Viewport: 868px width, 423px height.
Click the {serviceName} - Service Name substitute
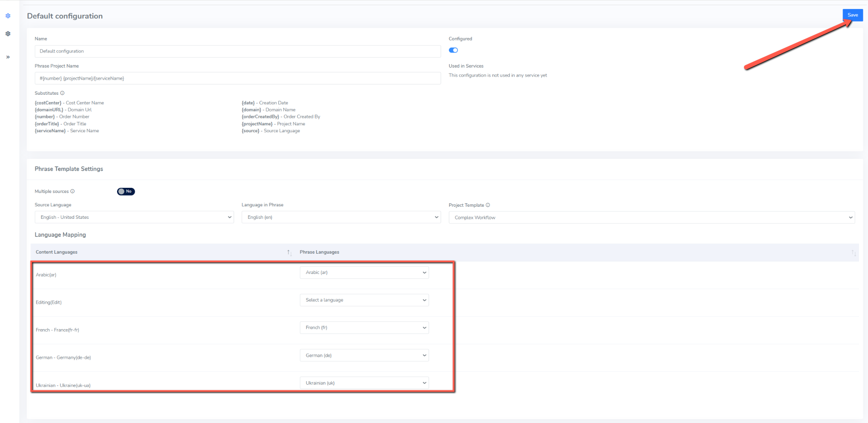67,131
